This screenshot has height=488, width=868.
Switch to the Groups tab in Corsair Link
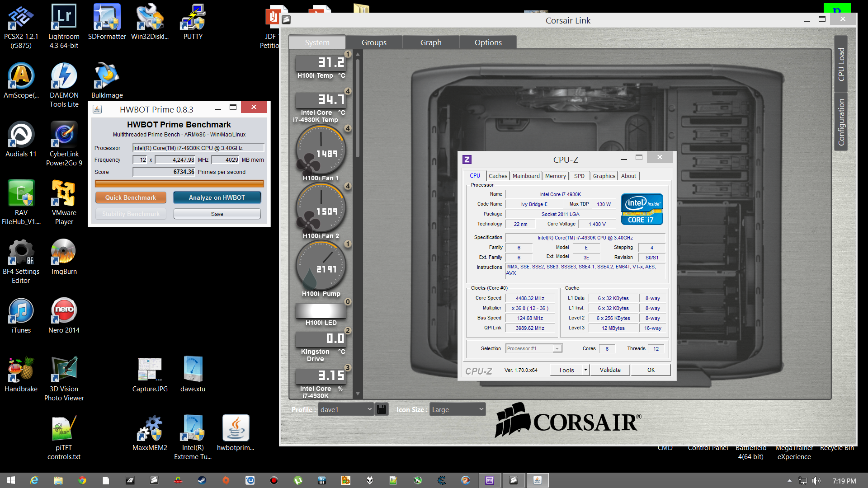pyautogui.click(x=374, y=42)
